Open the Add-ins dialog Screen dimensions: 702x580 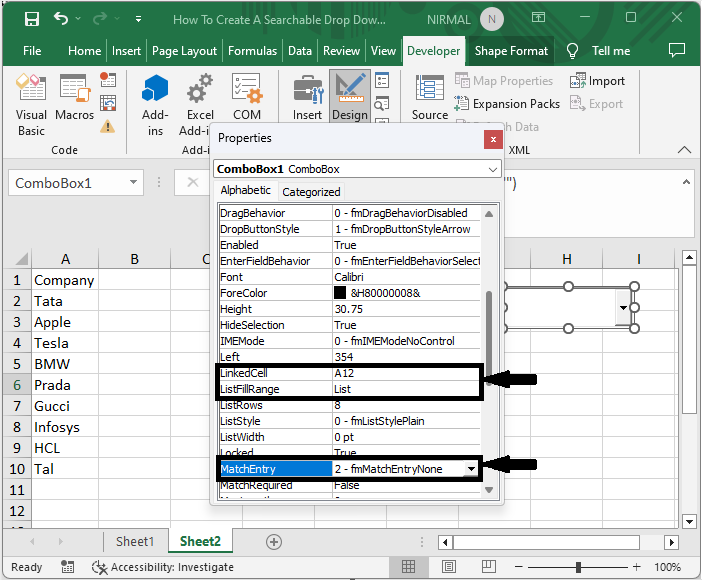click(x=155, y=105)
